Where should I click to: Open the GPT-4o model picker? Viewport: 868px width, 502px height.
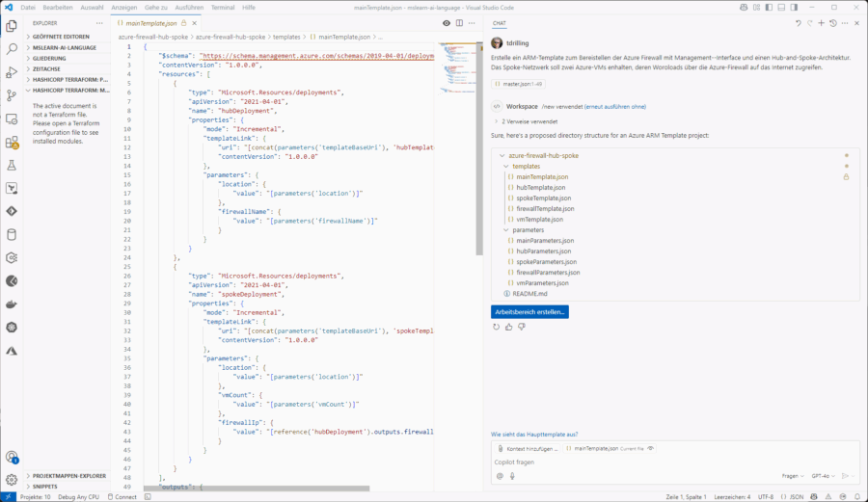824,476
